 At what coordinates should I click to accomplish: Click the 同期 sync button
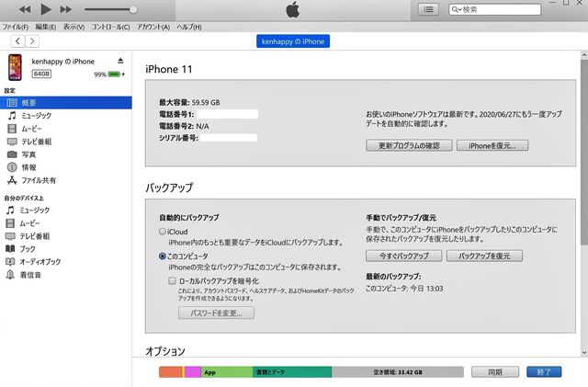[x=495, y=372]
